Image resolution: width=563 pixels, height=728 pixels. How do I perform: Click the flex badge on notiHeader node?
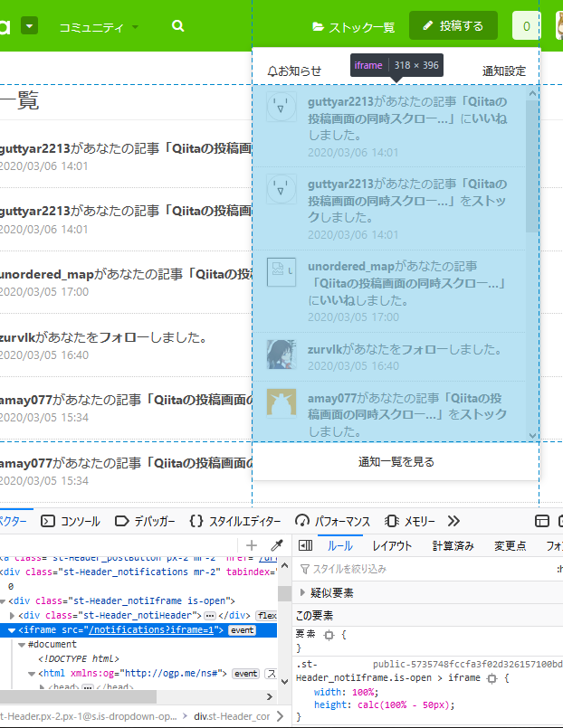pos(267,616)
